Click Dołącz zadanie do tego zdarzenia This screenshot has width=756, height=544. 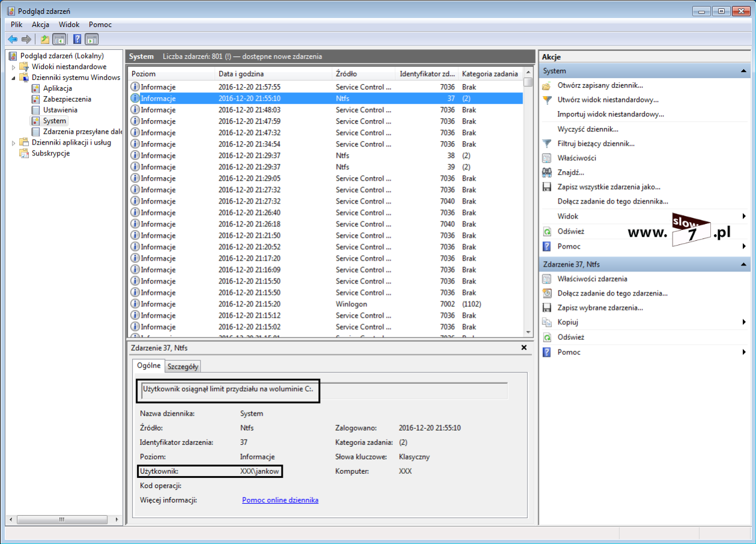612,294
